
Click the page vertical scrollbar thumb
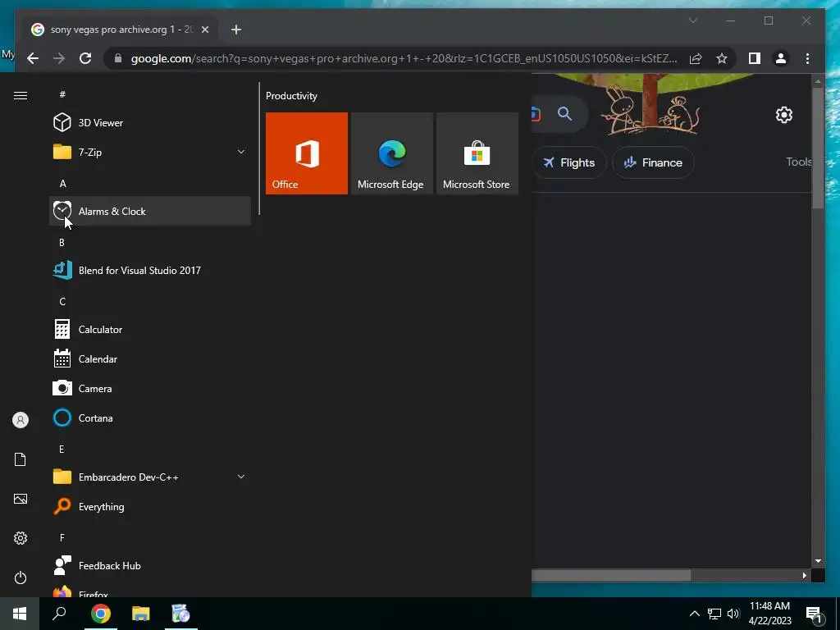[x=818, y=148]
